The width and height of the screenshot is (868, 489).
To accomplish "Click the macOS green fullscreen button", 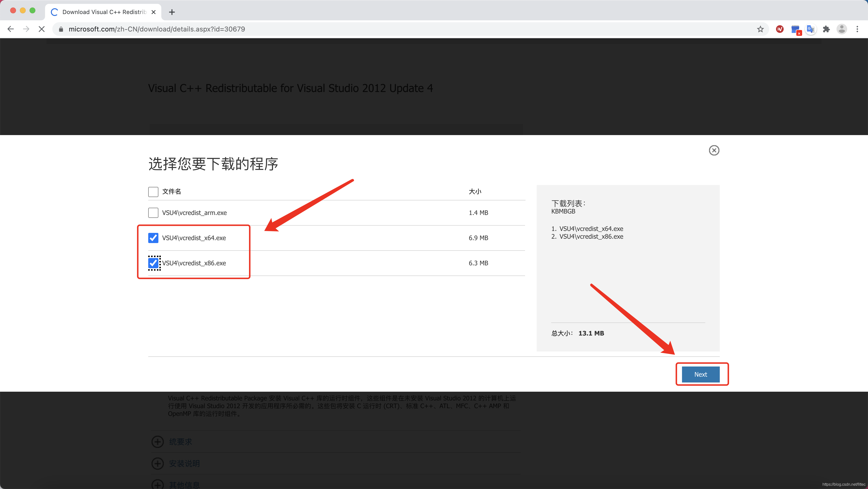I will [x=32, y=10].
